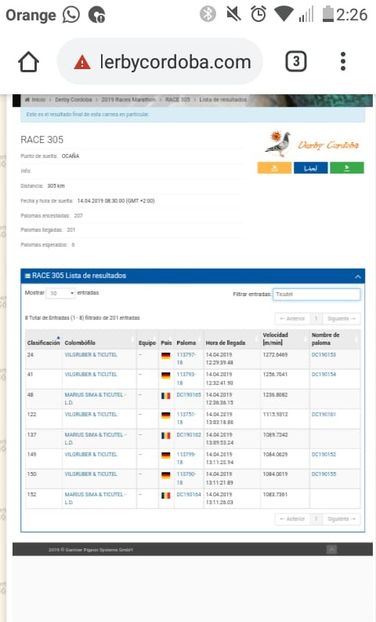Focus the Filtrar entradas search field
The image size is (376, 622).
pos(317,294)
